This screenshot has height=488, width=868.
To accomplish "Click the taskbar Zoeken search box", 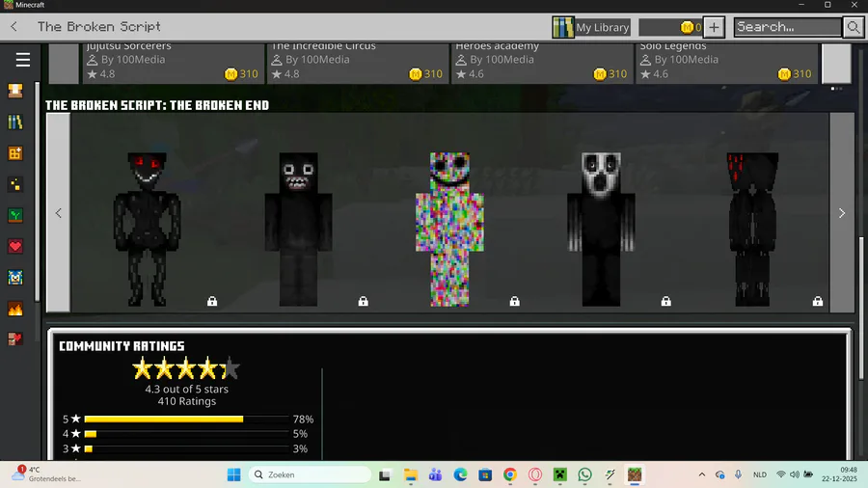I will tap(310, 474).
